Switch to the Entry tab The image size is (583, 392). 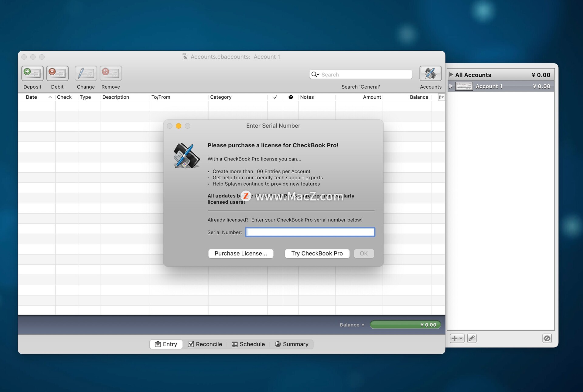point(166,344)
